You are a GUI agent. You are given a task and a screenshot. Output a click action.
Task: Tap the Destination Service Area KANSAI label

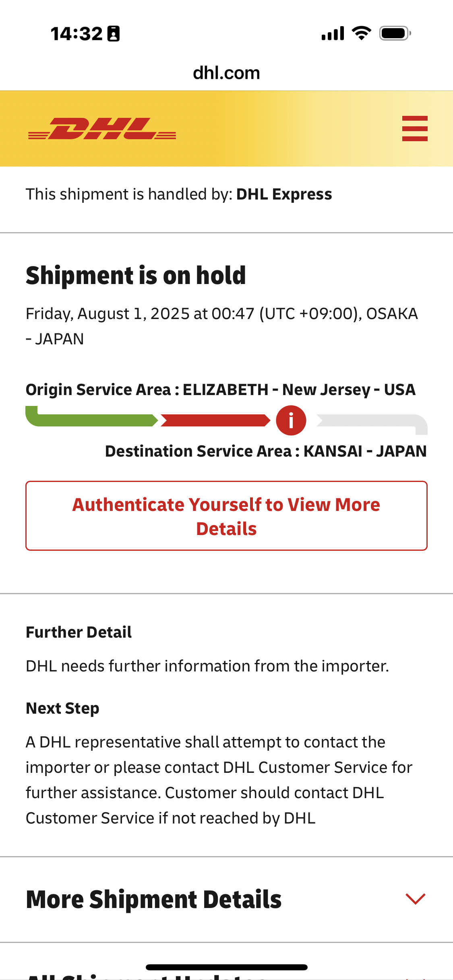(266, 451)
